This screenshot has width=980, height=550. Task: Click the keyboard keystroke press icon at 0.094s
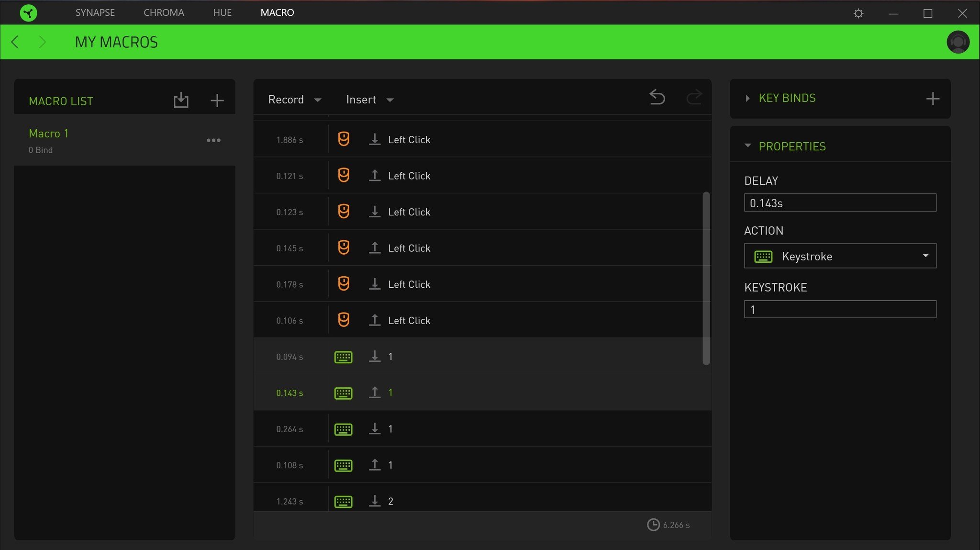pyautogui.click(x=375, y=356)
